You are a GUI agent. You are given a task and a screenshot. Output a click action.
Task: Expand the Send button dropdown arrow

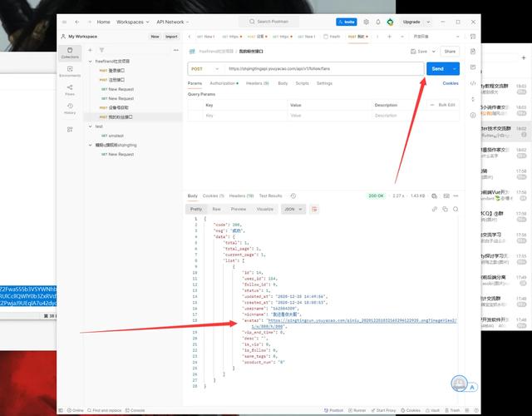(x=455, y=69)
